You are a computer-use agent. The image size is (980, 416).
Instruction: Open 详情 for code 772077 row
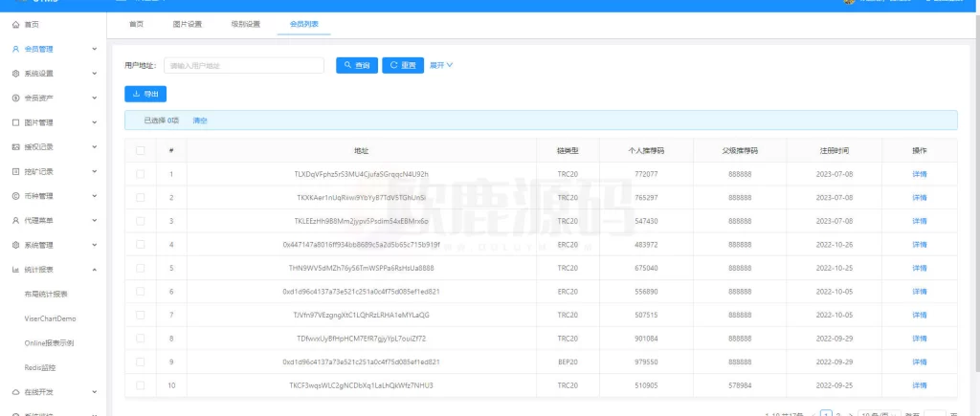(x=920, y=174)
